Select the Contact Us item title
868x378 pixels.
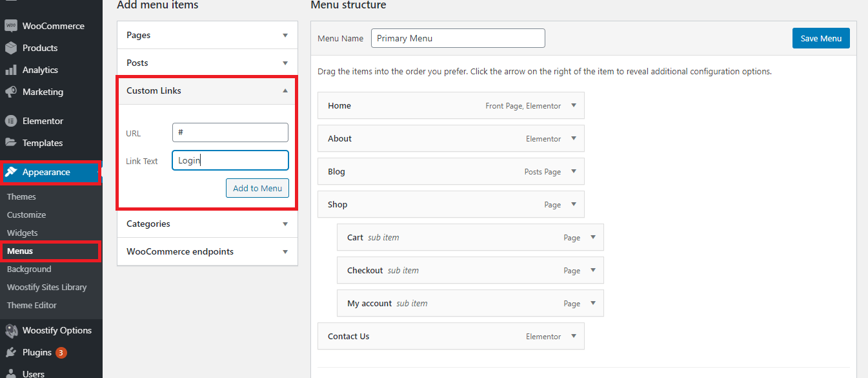pos(348,336)
